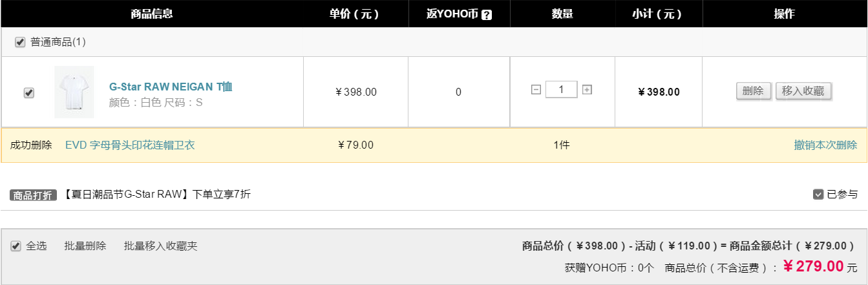Click the 商品打折 promotion tag
The width and height of the screenshot is (868, 285).
tap(33, 195)
